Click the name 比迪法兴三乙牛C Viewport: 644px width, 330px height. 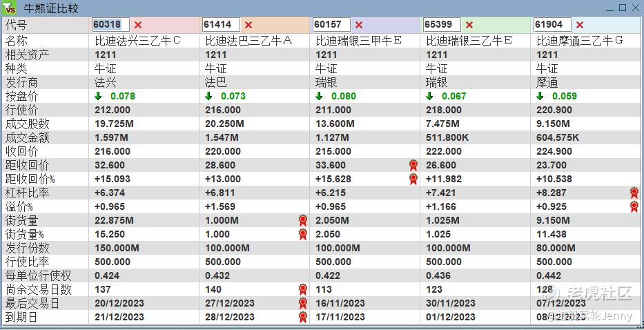(x=137, y=41)
